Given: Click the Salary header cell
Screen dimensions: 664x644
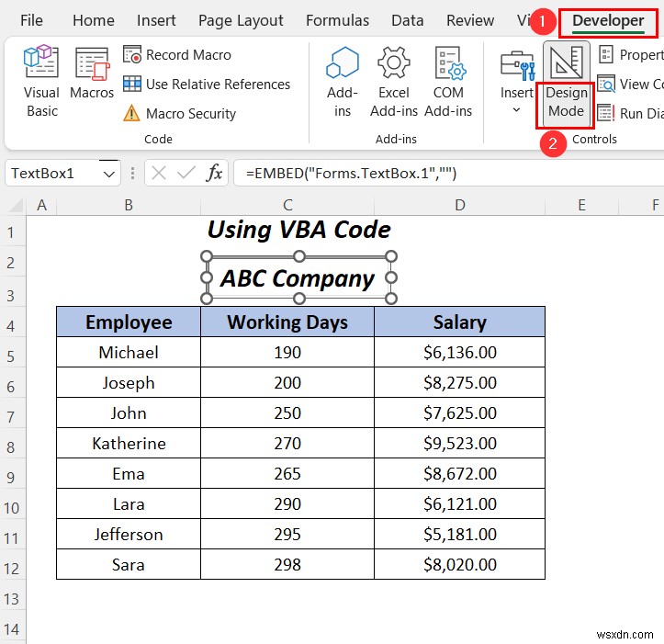Looking at the screenshot, I should (460, 322).
